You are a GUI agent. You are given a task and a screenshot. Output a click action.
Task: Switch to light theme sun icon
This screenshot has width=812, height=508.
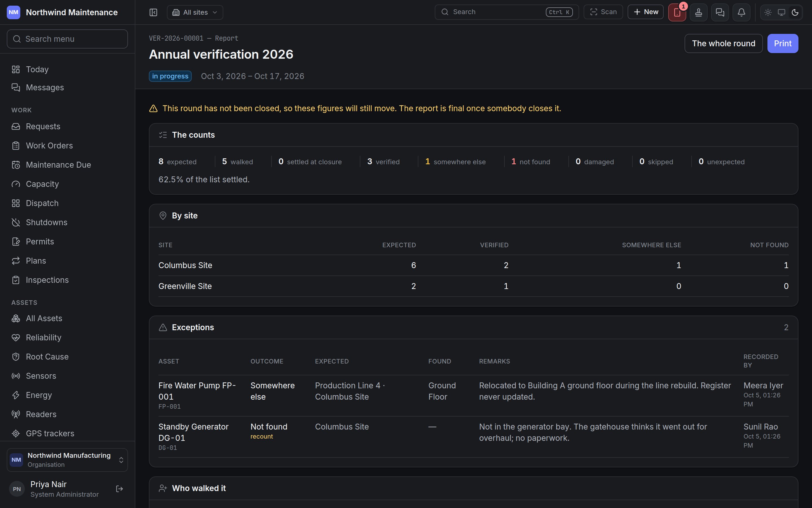768,12
